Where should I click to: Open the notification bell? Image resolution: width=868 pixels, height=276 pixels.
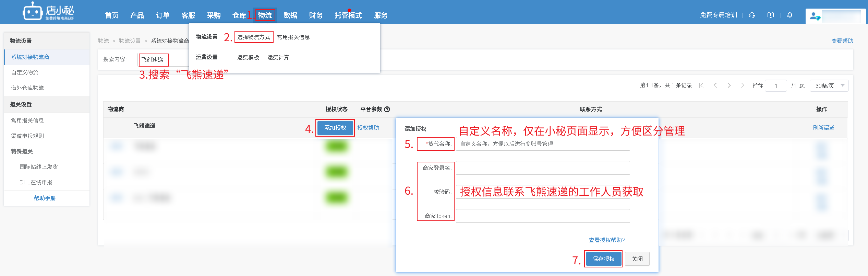point(790,15)
